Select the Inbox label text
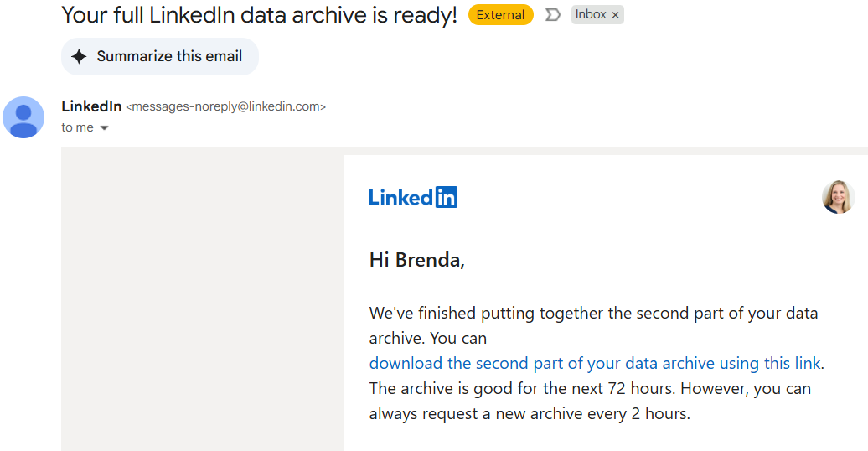Viewport: 868px width, 451px height. (x=591, y=15)
